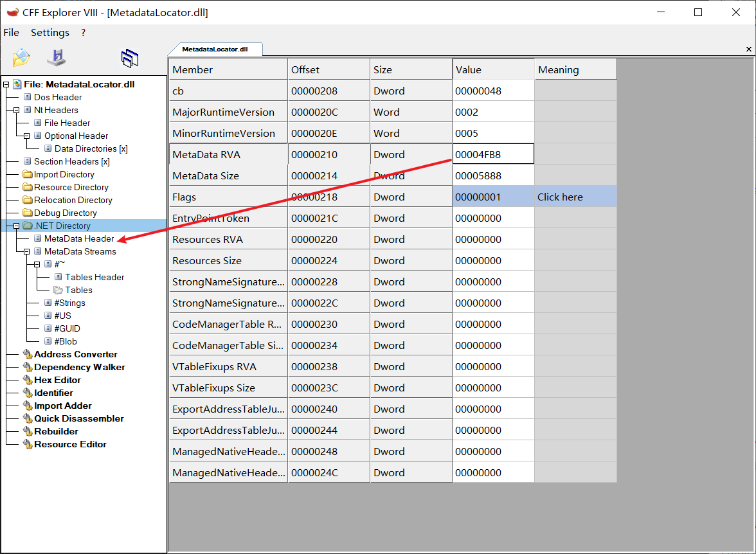
Task: Click the Save floppy disk toolbar icon
Action: (x=57, y=57)
